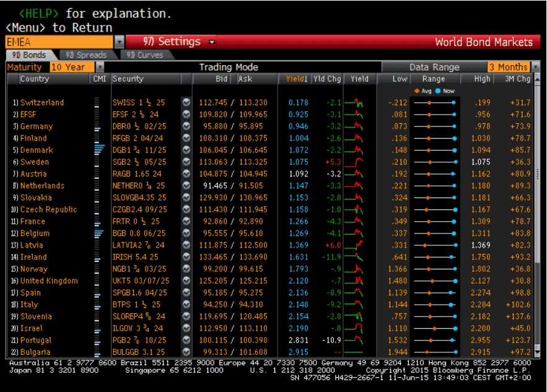The image size is (547, 392).
Task: Click the Italy country link
Action: point(29,305)
